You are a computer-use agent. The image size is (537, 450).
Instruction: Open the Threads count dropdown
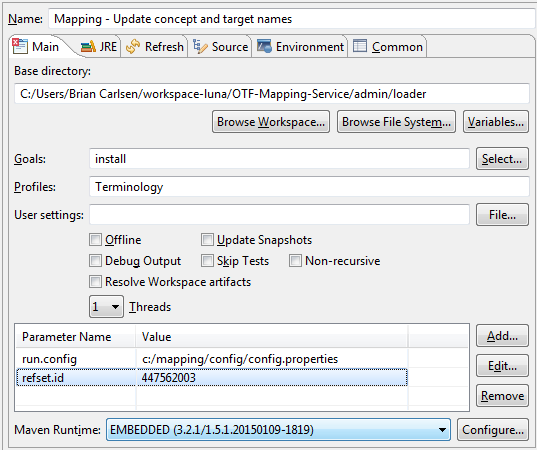point(107,307)
